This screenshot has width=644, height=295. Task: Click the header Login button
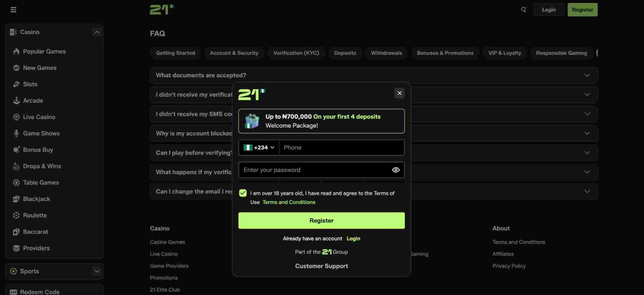549,10
